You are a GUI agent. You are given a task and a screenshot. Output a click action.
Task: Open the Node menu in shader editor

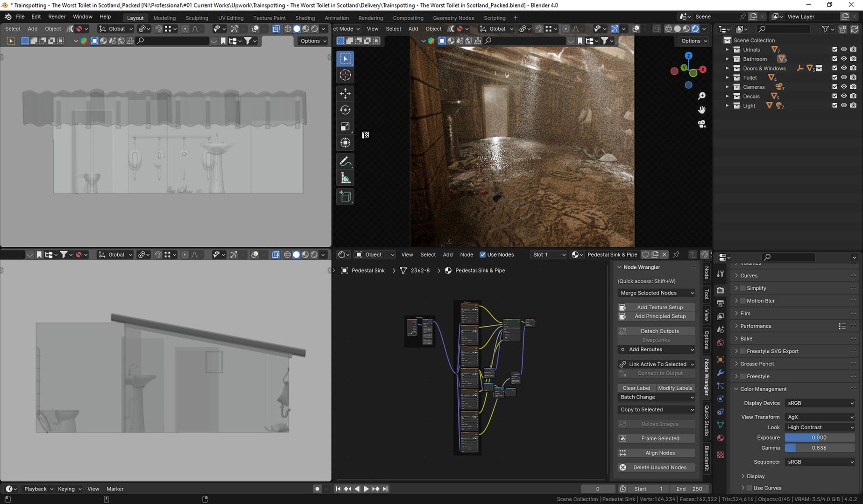(467, 254)
